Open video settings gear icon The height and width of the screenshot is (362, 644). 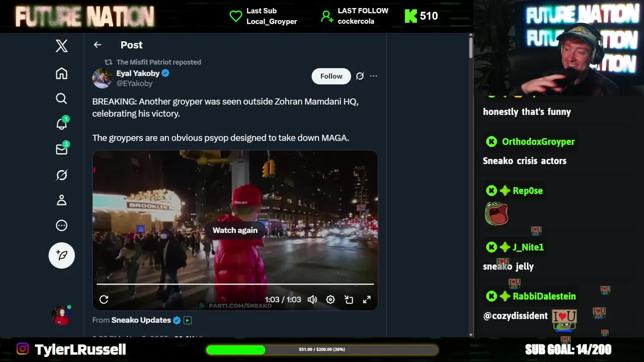[331, 300]
